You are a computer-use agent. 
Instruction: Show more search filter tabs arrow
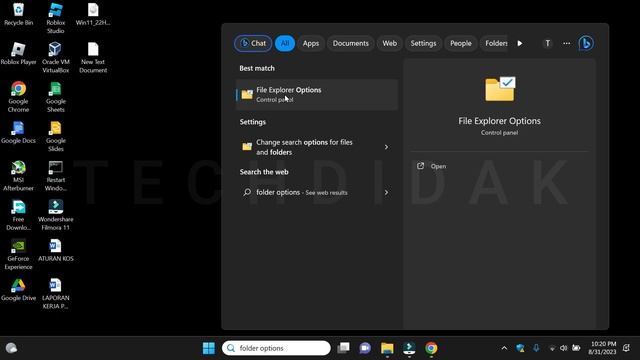point(520,43)
